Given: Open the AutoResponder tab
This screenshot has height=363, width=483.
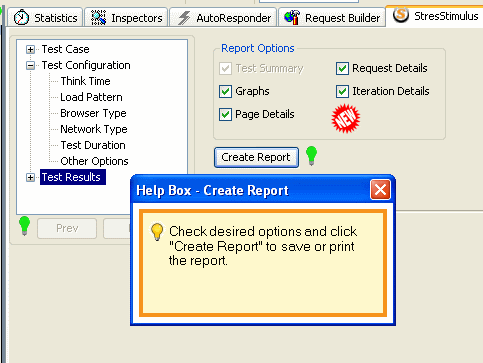Looking at the screenshot, I should point(223,17).
